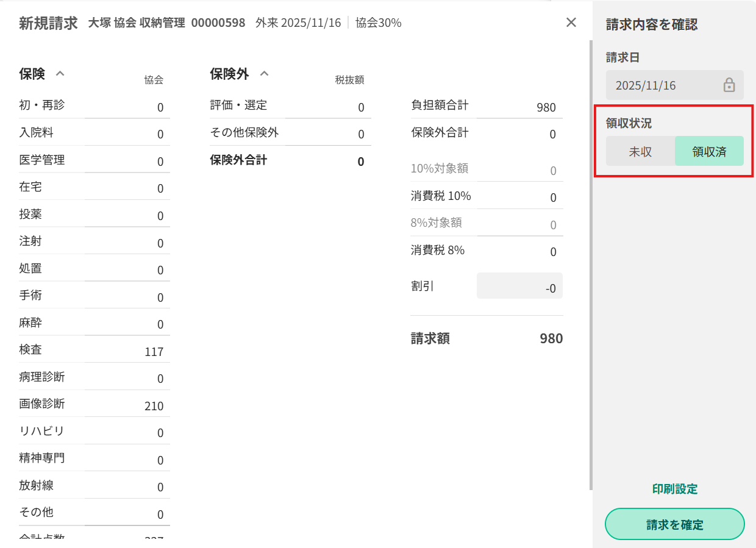Click the 協会30% insurance label in header
This screenshot has width=756, height=548.
[x=378, y=23]
